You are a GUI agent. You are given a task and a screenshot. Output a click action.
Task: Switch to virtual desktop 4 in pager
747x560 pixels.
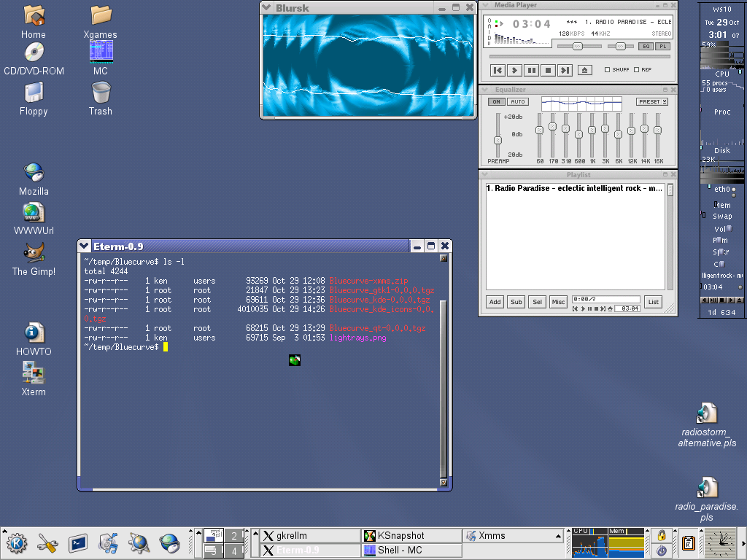[x=234, y=551]
